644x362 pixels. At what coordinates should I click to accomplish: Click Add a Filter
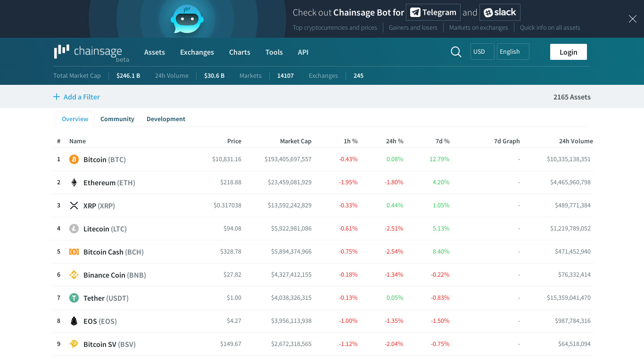tap(76, 97)
